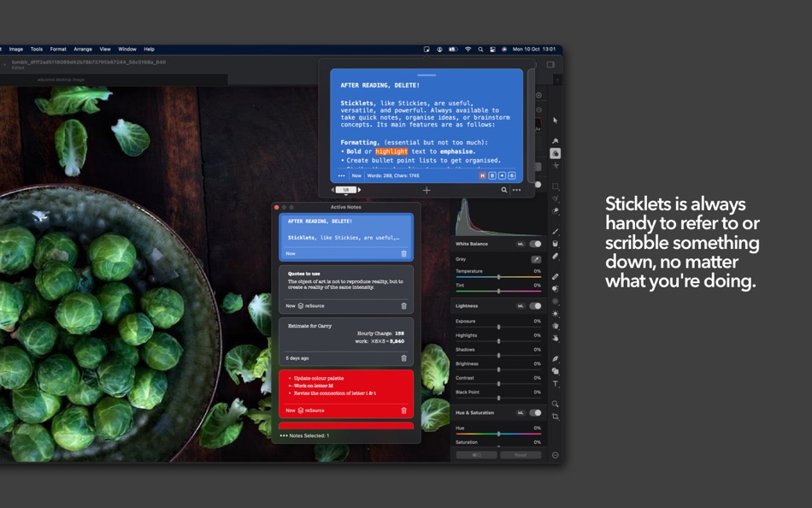Go to the next note with the right arrow

tap(359, 190)
